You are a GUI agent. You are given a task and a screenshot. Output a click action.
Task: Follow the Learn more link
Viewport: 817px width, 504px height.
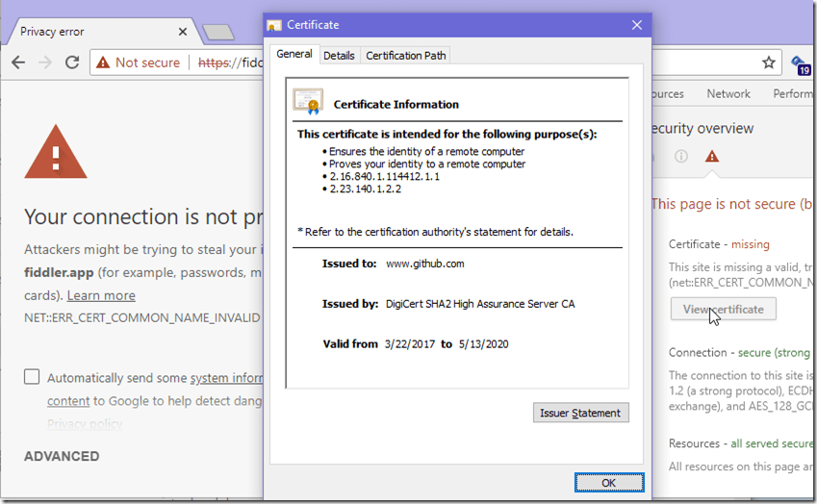tap(101, 295)
